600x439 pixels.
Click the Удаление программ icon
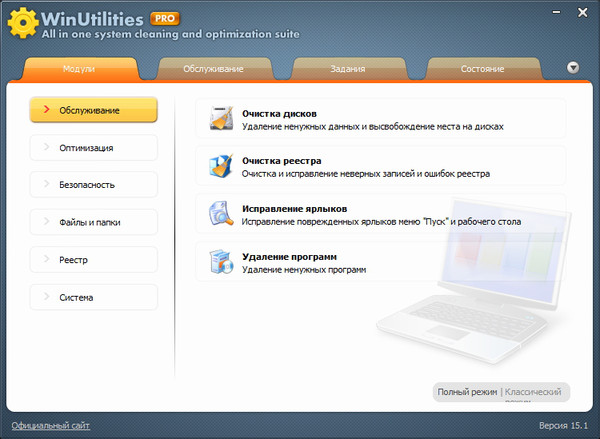click(220, 261)
